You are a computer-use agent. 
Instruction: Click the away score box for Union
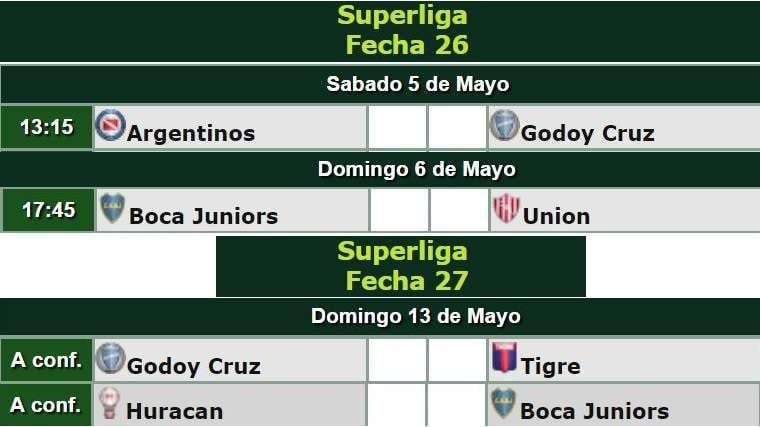[x=458, y=211]
